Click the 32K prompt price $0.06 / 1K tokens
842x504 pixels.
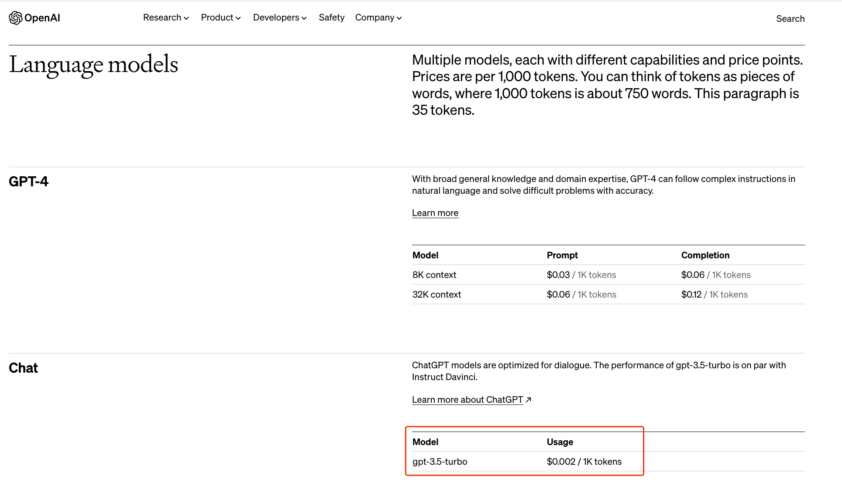pyautogui.click(x=581, y=295)
